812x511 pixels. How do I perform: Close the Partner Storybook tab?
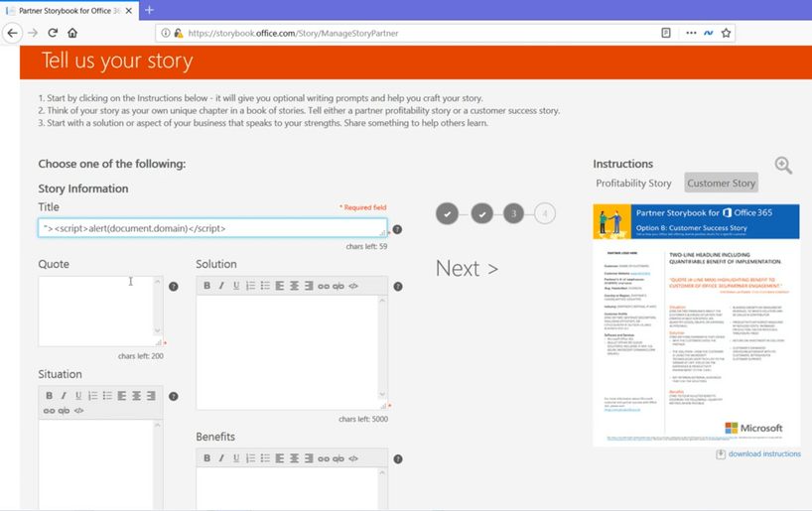click(129, 10)
